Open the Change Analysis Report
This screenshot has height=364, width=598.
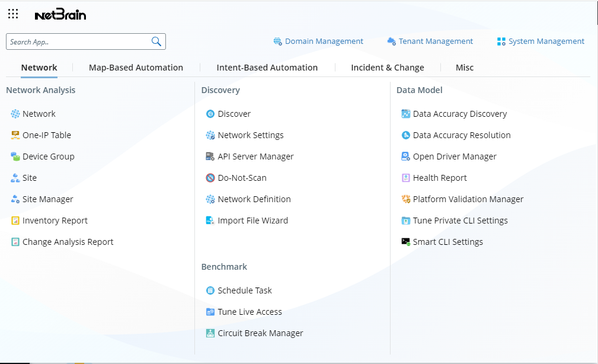click(x=68, y=242)
